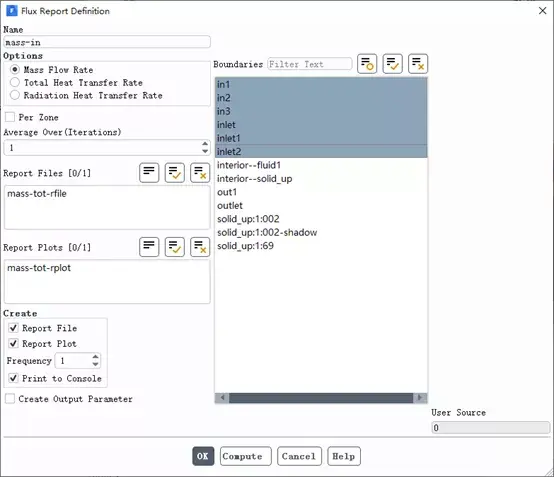The width and height of the screenshot is (554, 477).
Task: Click the Compute button
Action: [x=246, y=456]
